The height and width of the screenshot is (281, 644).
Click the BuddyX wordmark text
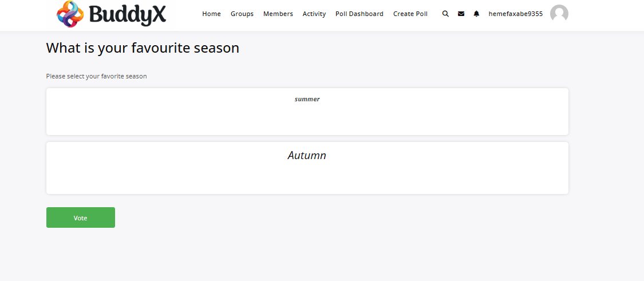coord(128,14)
